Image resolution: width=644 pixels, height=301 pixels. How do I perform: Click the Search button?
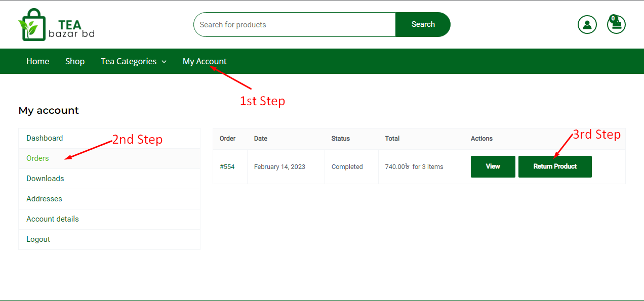tap(423, 24)
